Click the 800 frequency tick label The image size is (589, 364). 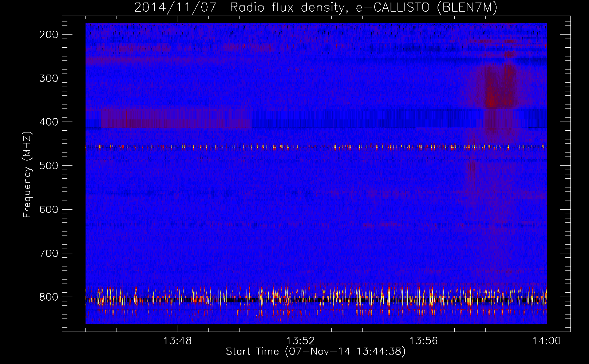[49, 297]
